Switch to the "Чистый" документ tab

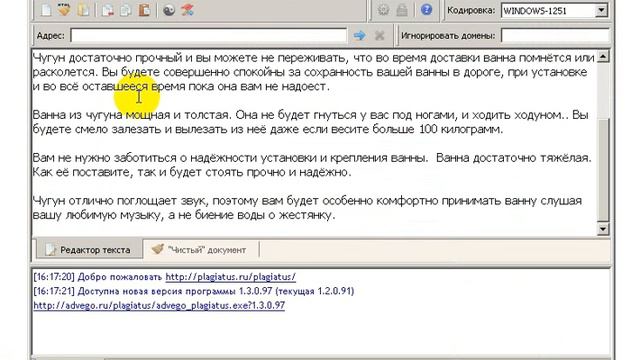coord(200,250)
